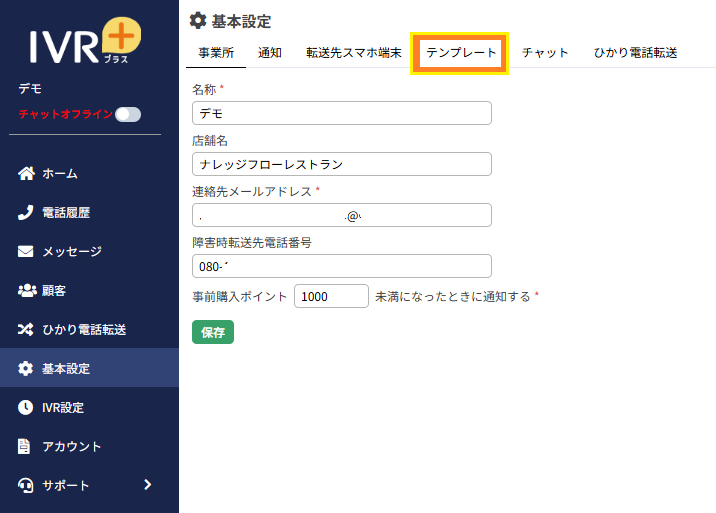
Task: Open the clock icon for IVR設定
Action: pyautogui.click(x=27, y=408)
